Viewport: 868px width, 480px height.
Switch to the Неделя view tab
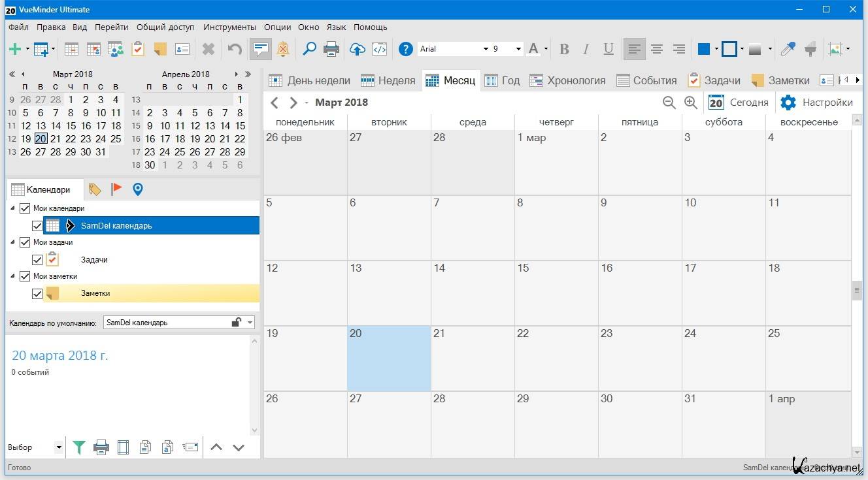(x=388, y=80)
